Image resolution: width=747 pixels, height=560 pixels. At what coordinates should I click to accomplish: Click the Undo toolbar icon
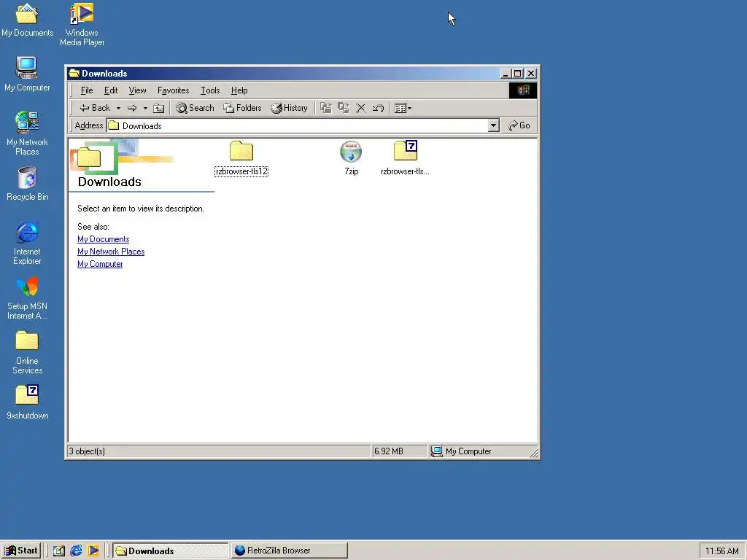[379, 108]
